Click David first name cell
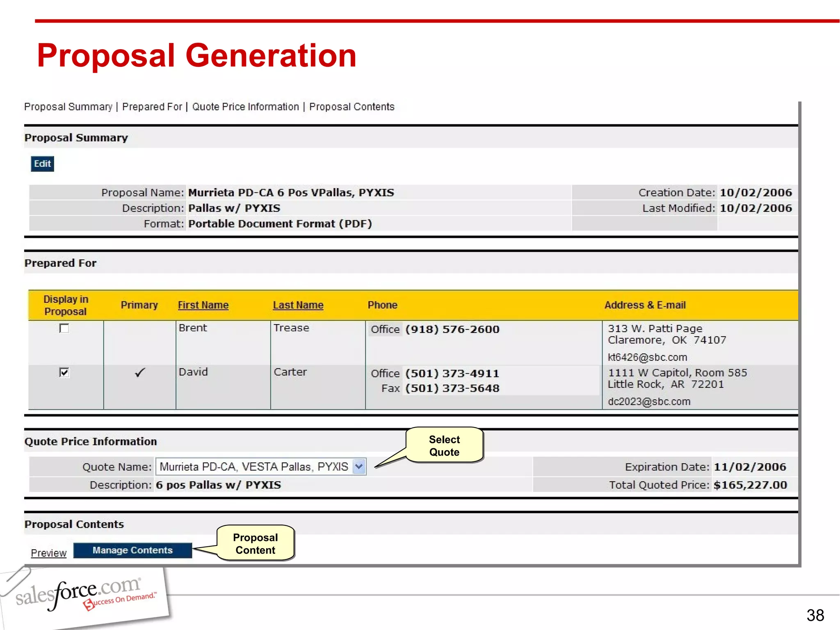 tap(193, 372)
